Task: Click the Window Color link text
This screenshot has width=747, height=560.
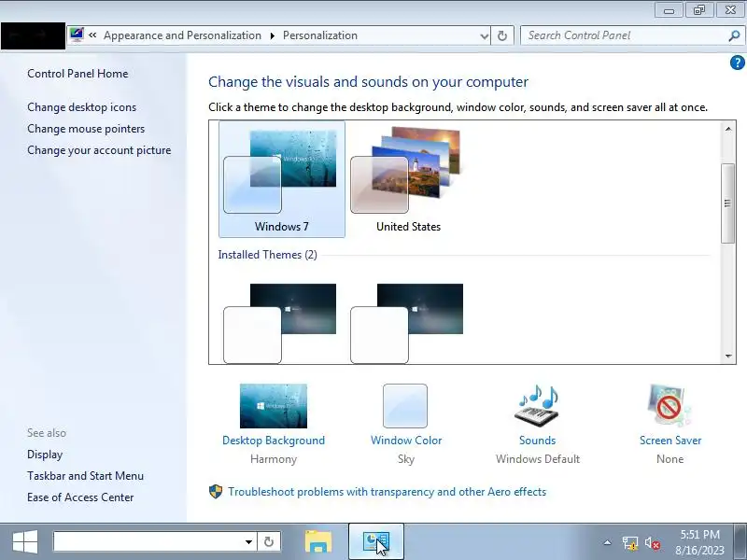Action: 406,440
